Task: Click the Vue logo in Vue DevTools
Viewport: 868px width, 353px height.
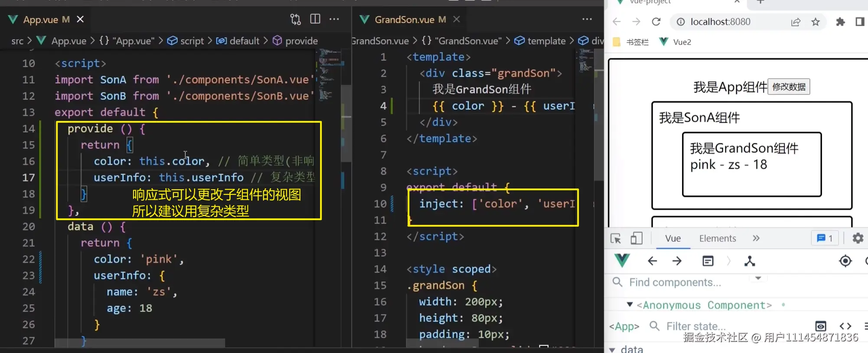Action: pos(622,261)
